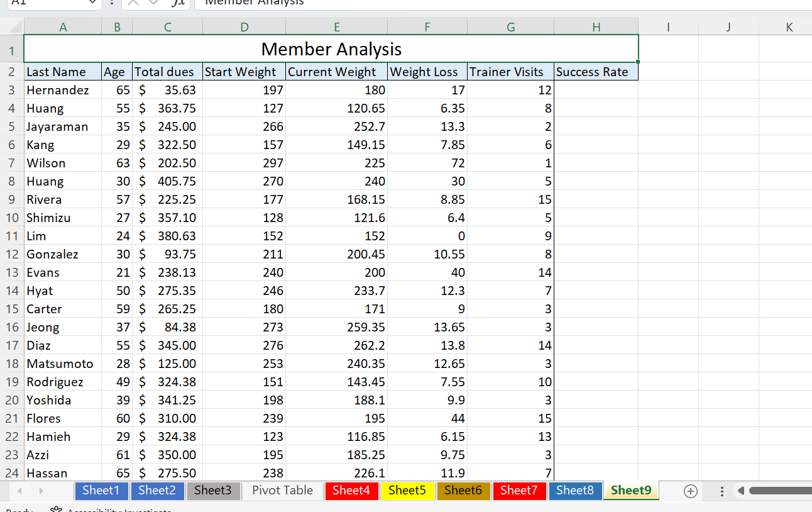Open the Sheet7 tab
Screen dimensions: 812x512
point(519,491)
